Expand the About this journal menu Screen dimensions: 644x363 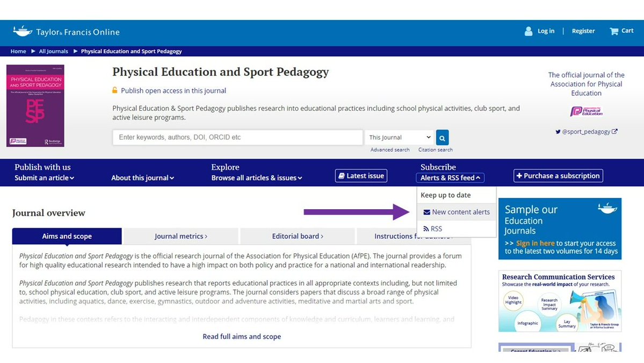[142, 178]
